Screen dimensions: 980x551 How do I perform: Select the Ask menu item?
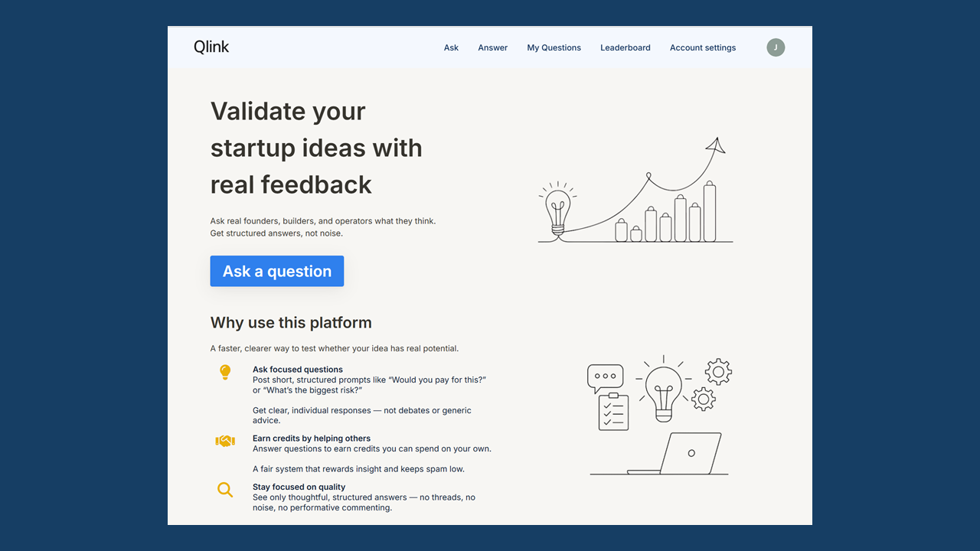451,47
